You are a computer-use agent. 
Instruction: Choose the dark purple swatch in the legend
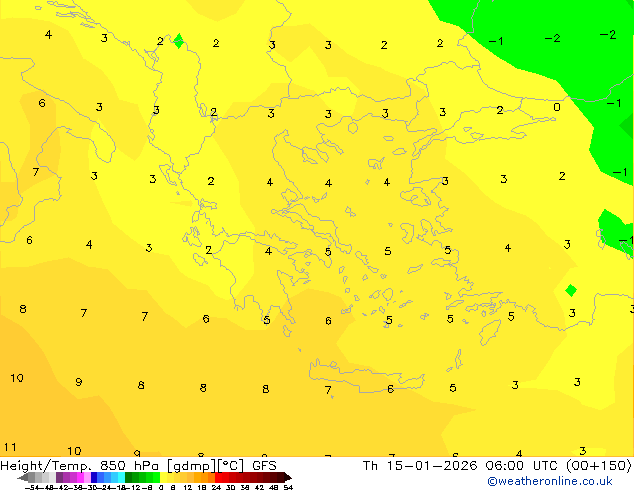pyautogui.click(x=59, y=478)
